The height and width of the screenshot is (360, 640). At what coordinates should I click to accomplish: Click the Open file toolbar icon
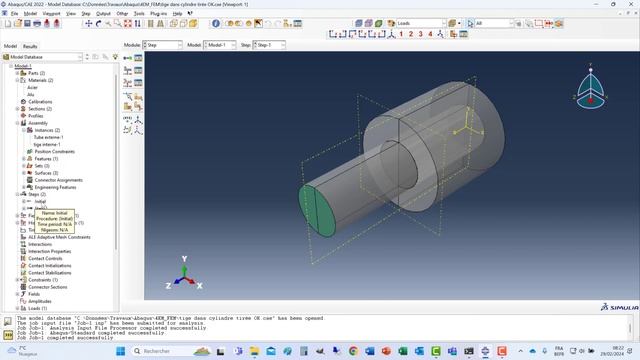(18, 24)
